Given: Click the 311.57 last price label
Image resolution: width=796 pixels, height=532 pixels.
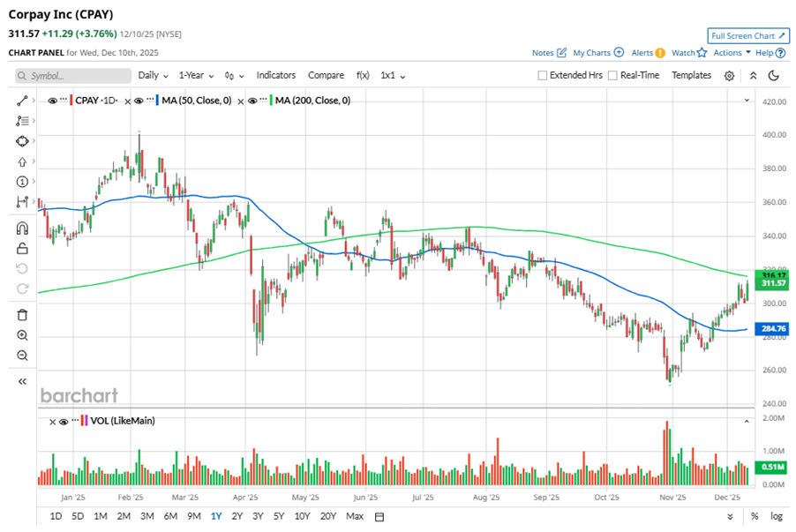Looking at the screenshot, I should tap(772, 283).
